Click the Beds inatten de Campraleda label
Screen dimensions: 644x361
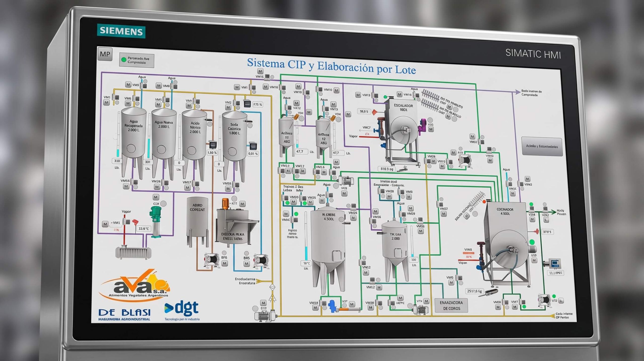pos(531,93)
